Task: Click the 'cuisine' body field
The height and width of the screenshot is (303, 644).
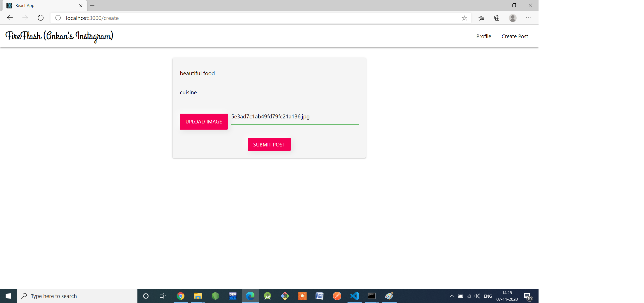Action: pyautogui.click(x=269, y=93)
